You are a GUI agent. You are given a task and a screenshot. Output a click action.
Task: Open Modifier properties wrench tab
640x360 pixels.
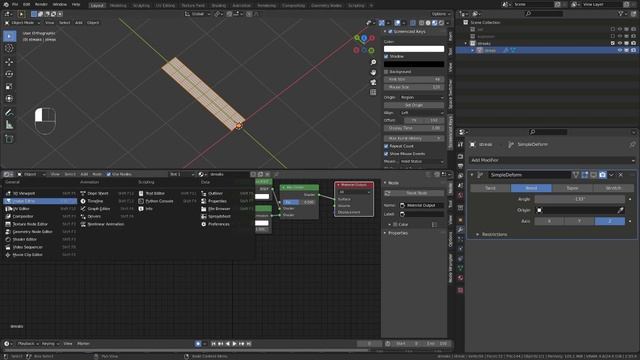(x=460, y=229)
